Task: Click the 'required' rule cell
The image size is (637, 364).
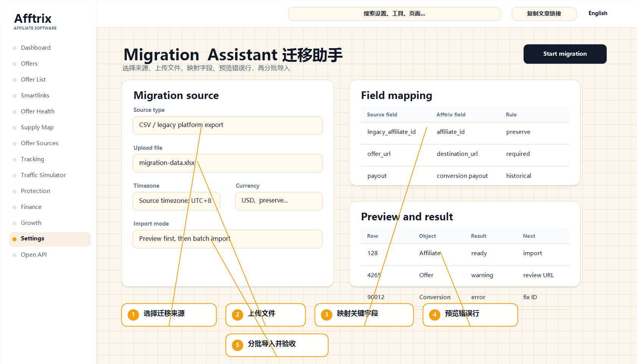Action: (518, 154)
